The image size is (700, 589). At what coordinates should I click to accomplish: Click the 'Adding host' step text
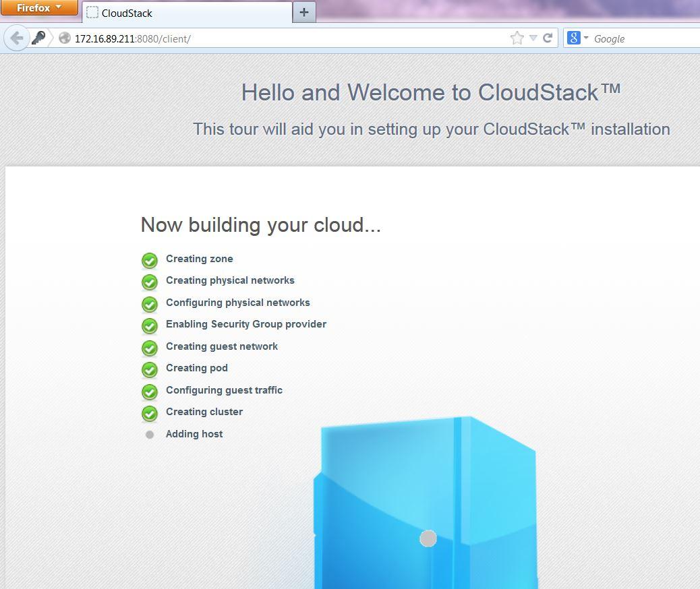[194, 434]
